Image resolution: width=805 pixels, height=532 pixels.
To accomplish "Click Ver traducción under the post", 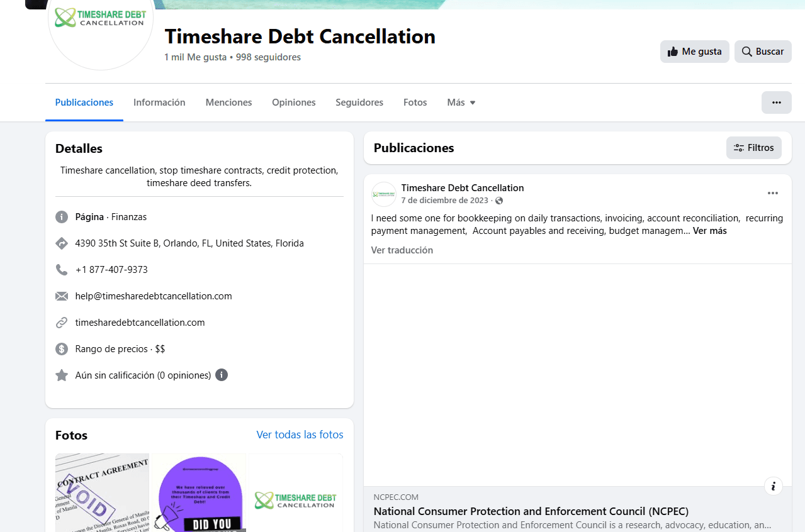I will (x=402, y=250).
